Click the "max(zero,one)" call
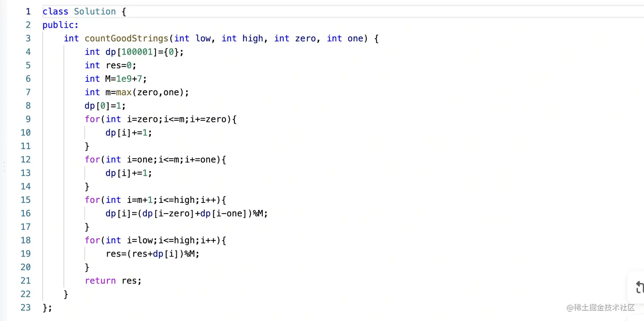This screenshot has height=321, width=644. tap(151, 92)
